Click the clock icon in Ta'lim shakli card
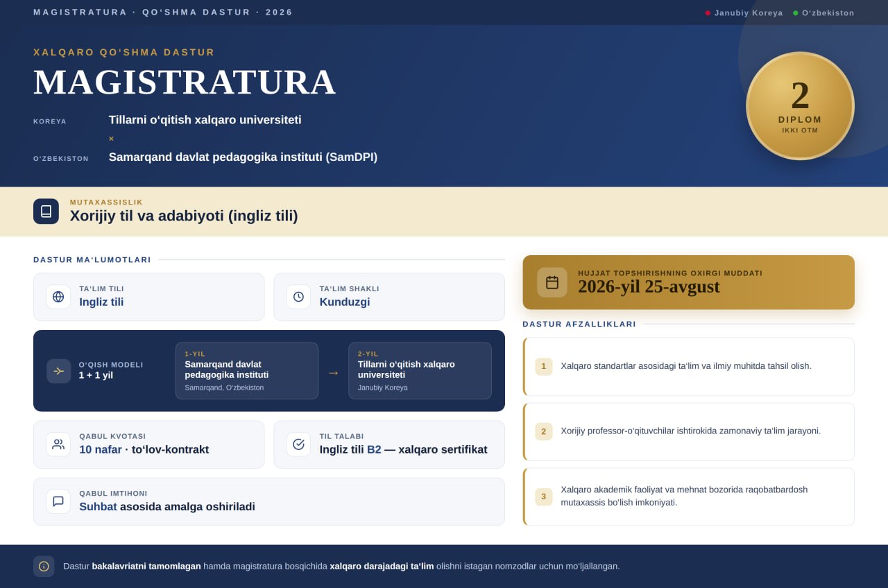Viewport: 888px width, 588px height. 298,297
